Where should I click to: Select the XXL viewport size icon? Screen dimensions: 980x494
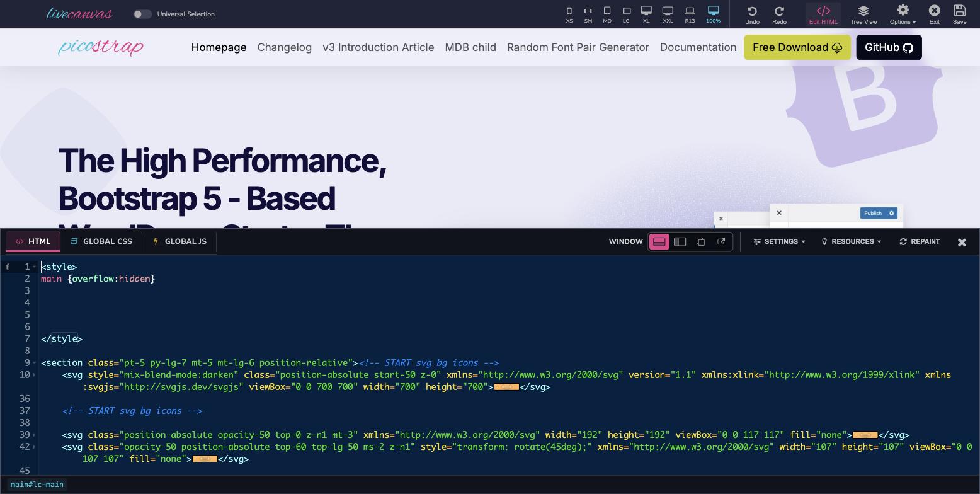tap(668, 14)
